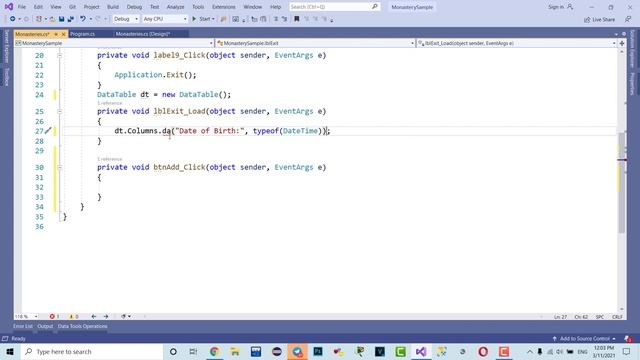The width and height of the screenshot is (640, 360).
Task: Click the error count indicator
Action: 54,316
